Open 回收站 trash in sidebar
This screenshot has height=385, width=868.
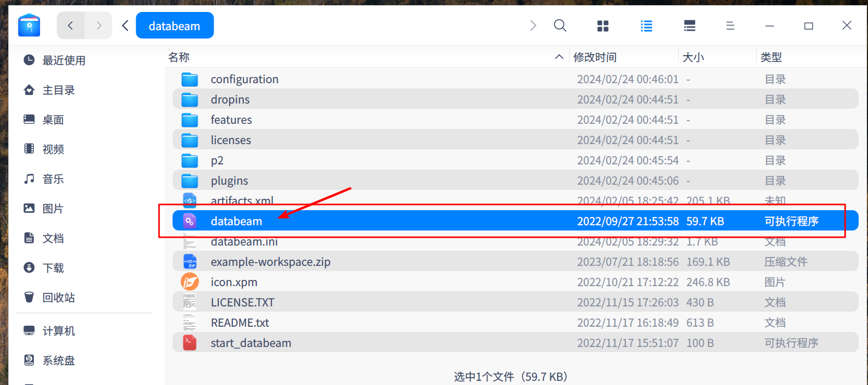58,298
